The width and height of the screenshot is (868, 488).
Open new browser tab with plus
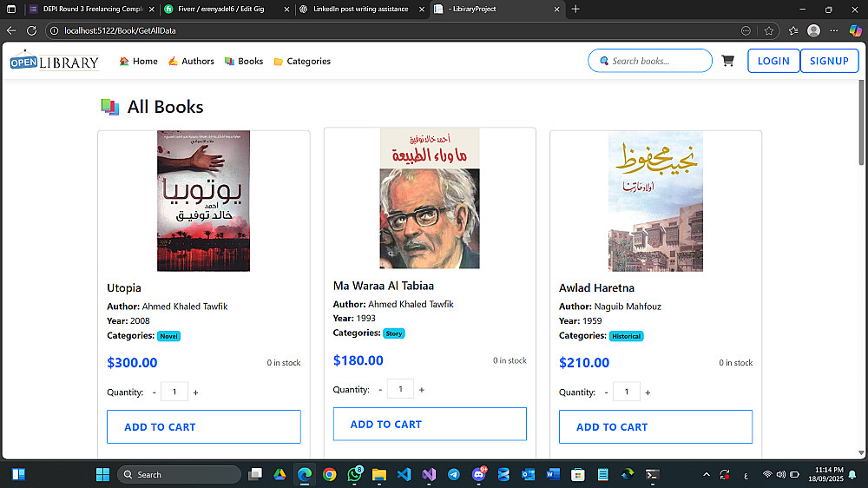click(x=575, y=9)
